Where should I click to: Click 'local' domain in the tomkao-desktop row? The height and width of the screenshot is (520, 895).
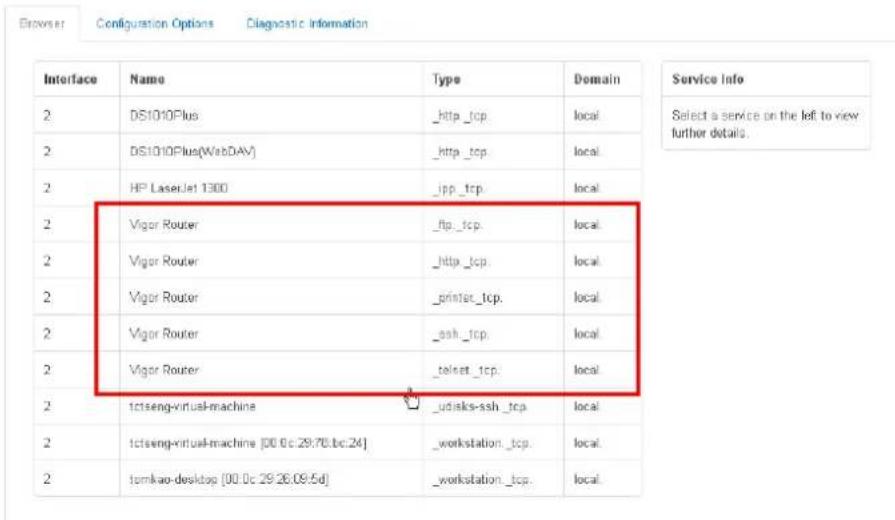(587, 479)
